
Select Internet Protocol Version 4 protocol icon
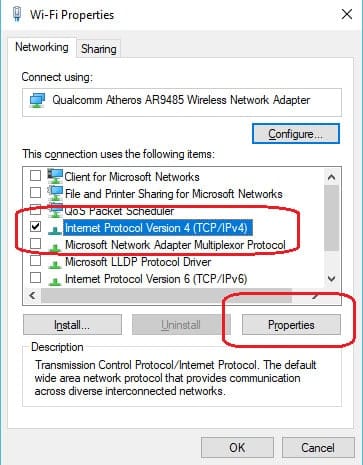[55, 229]
